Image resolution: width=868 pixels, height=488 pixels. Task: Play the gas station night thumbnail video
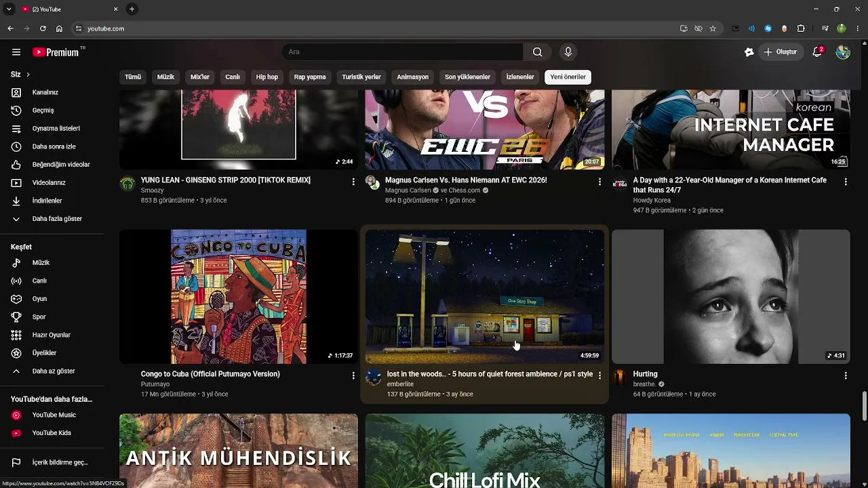484,296
